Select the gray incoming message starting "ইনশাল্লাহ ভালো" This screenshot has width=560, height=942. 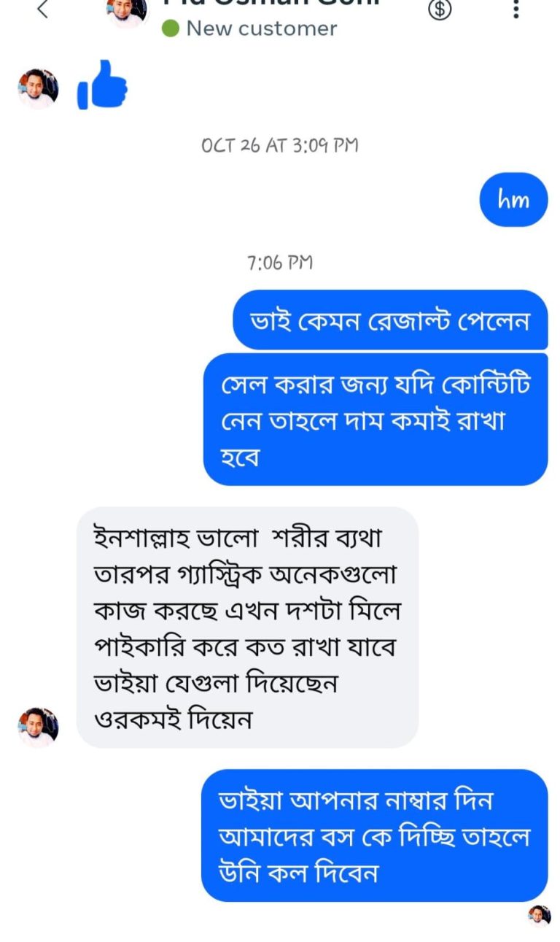pos(247,627)
